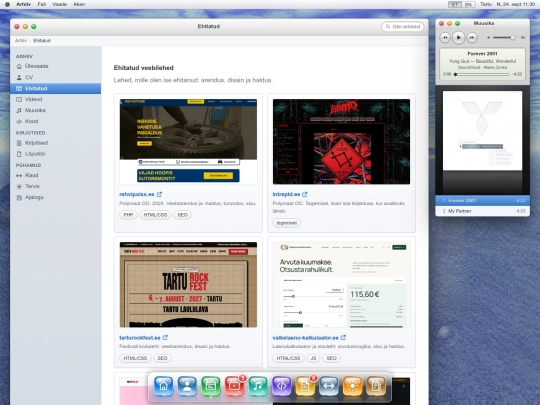
Task: Open the Vaade menu
Action: (59, 4)
